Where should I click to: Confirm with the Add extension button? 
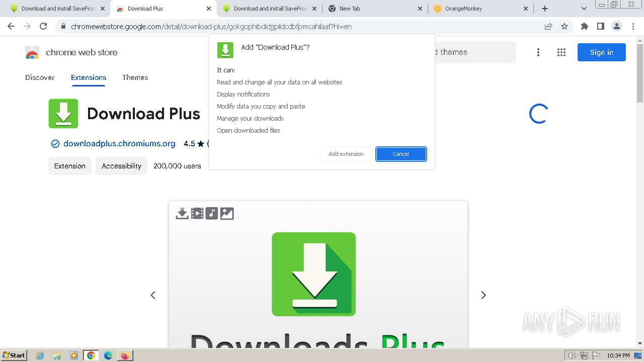[346, 154]
